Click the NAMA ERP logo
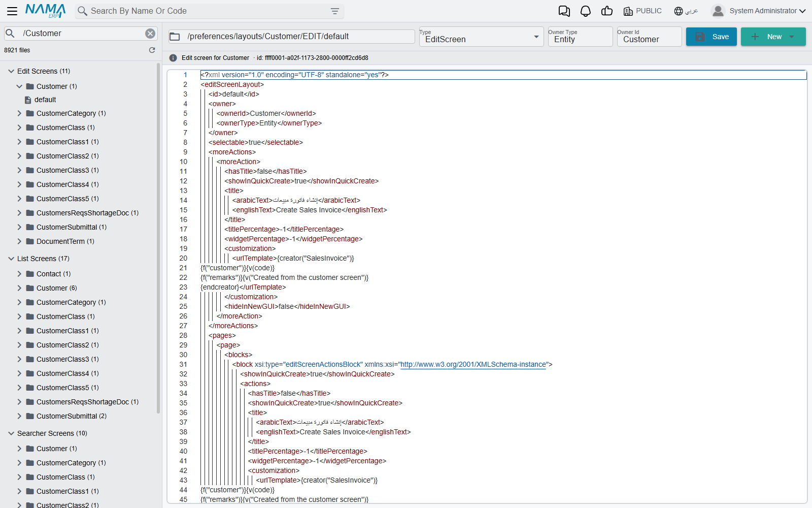This screenshot has width=812, height=508. tap(45, 11)
